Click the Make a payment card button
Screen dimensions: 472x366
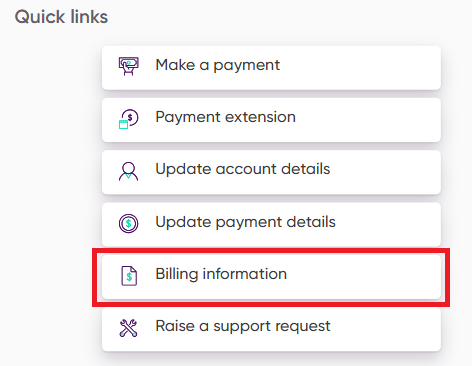pos(271,68)
